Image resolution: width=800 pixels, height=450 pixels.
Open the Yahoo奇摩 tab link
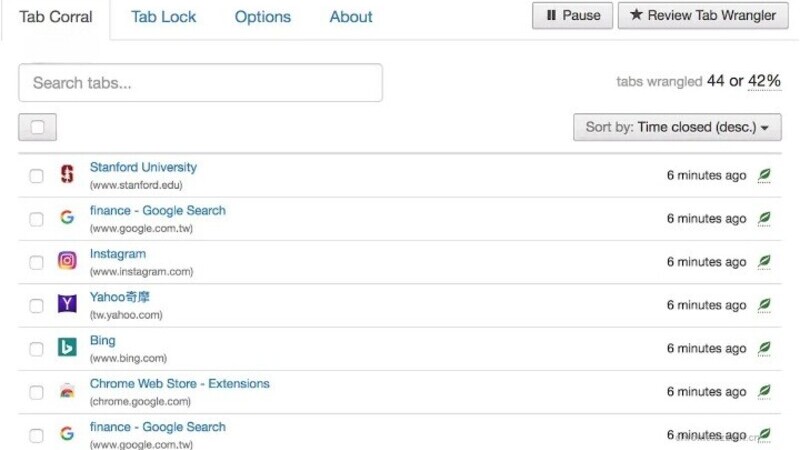click(x=120, y=297)
